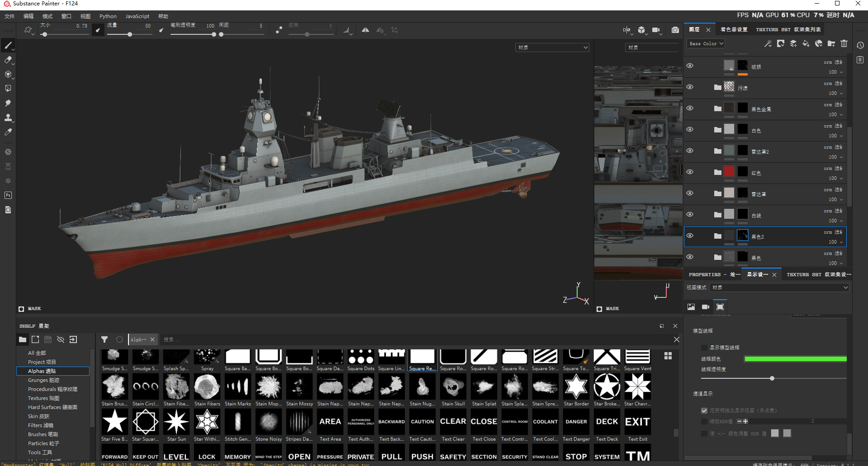
Task: Open the Log panel icon on right dock
Action: (x=860, y=60)
